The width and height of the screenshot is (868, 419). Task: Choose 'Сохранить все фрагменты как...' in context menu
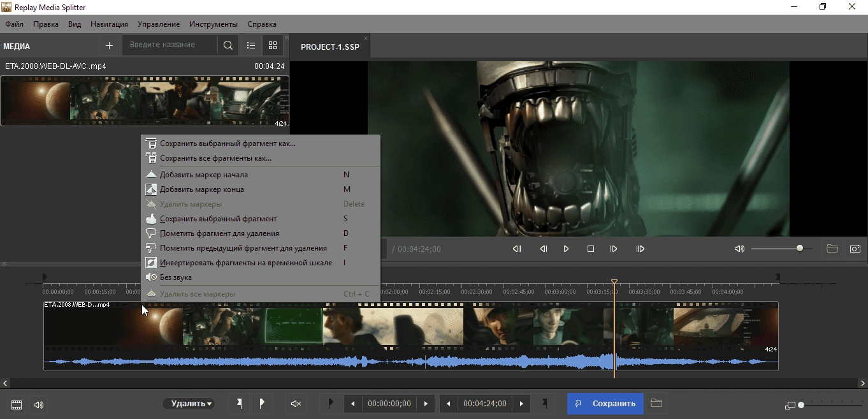pyautogui.click(x=260, y=158)
